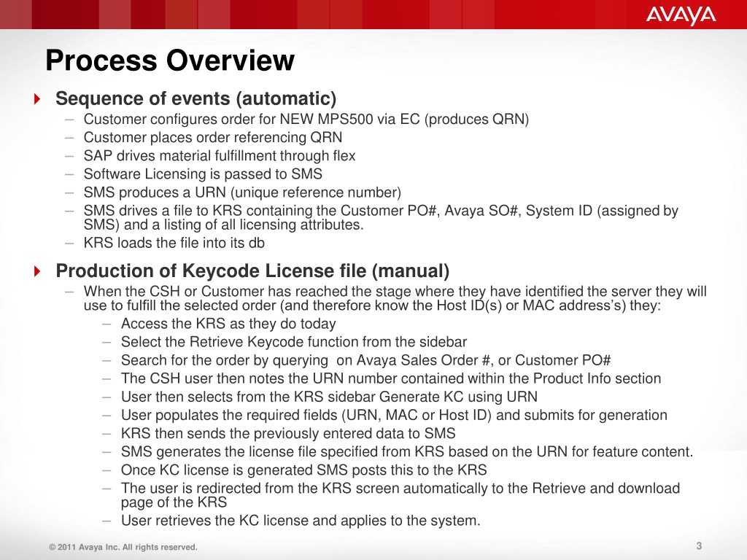The height and width of the screenshot is (560, 747).
Task: Click the line SMS drives a file to KRS
Action: coord(381,217)
